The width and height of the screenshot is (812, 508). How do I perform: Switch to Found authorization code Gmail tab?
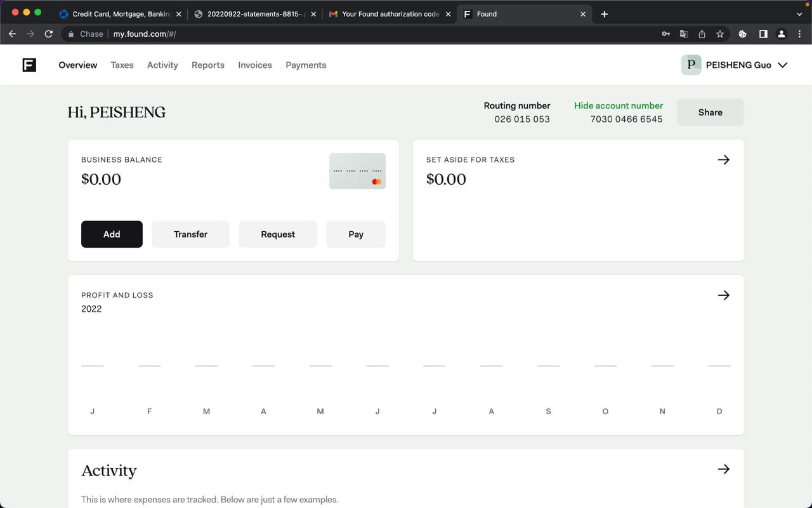coord(390,14)
